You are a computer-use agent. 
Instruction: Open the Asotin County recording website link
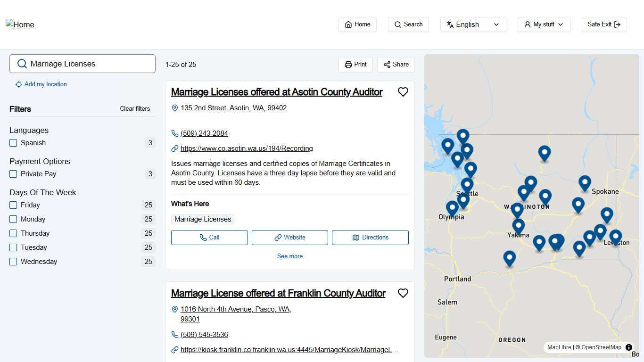[247, 148]
